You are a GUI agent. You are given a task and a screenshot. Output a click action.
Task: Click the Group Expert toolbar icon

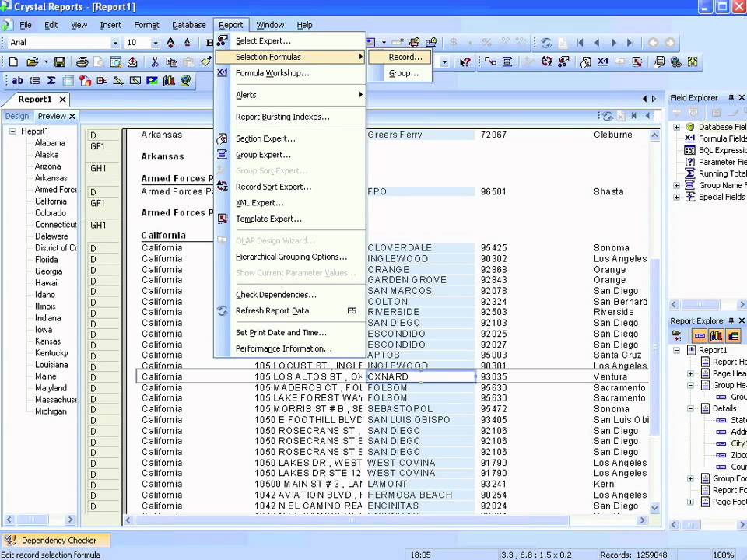tap(507, 62)
